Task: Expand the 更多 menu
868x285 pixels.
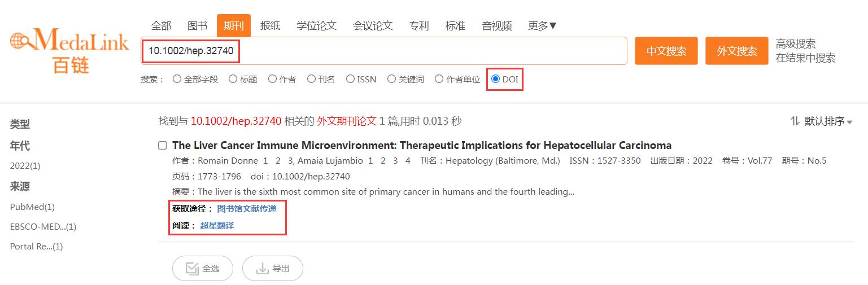Action: (x=542, y=25)
